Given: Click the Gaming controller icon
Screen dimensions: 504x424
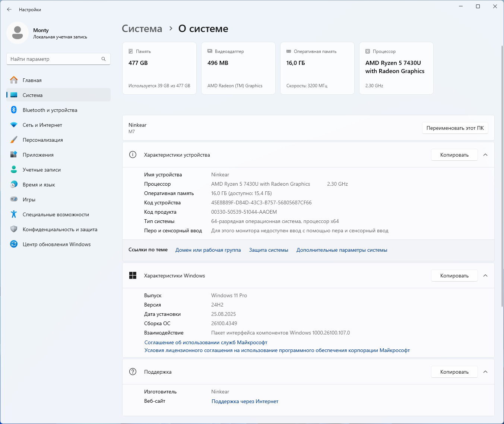Looking at the screenshot, I should [14, 200].
